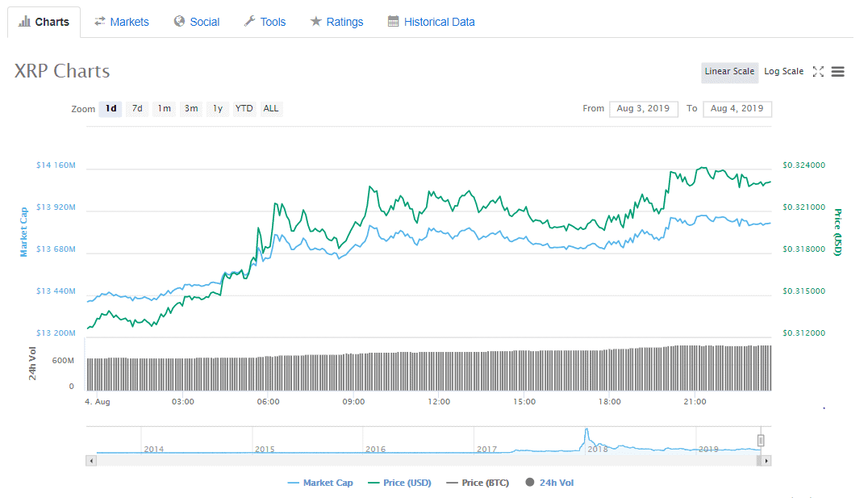This screenshot has height=498, width=868.
Task: View the Historical Data tab
Action: tap(432, 22)
